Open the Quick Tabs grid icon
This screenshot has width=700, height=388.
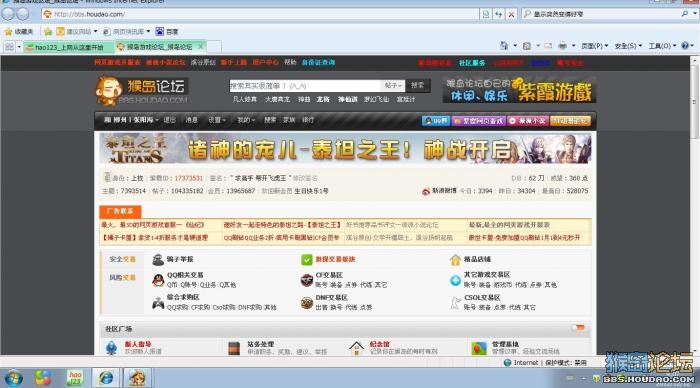(x=9, y=47)
